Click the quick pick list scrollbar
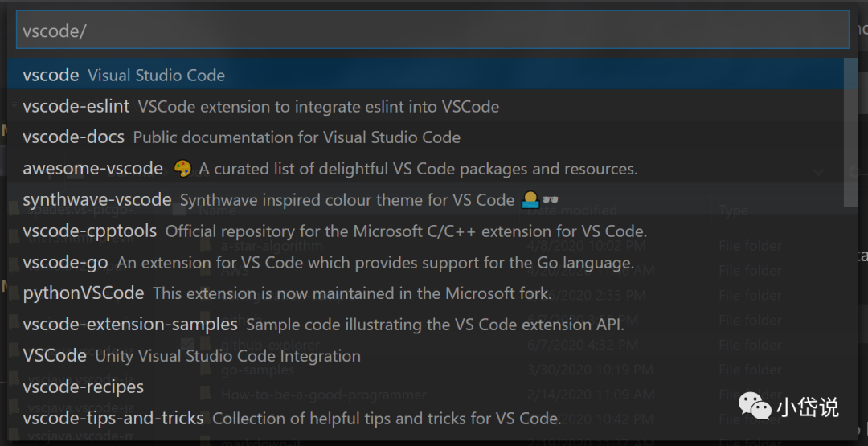The image size is (868, 446). [851, 133]
